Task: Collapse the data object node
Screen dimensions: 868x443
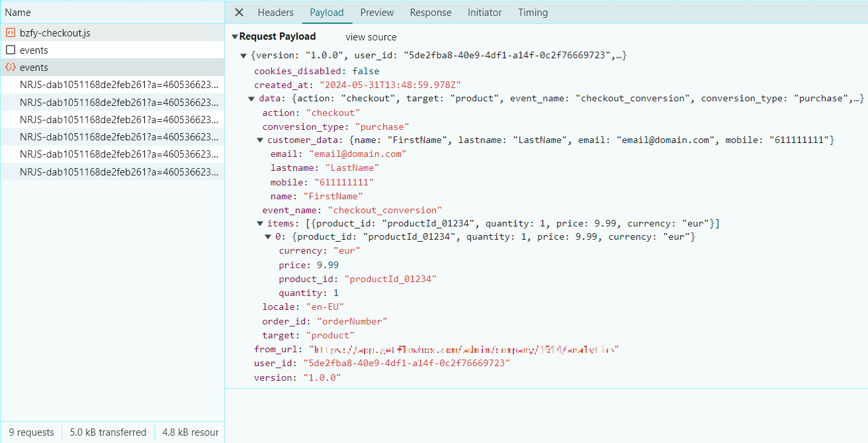Action: [x=251, y=99]
